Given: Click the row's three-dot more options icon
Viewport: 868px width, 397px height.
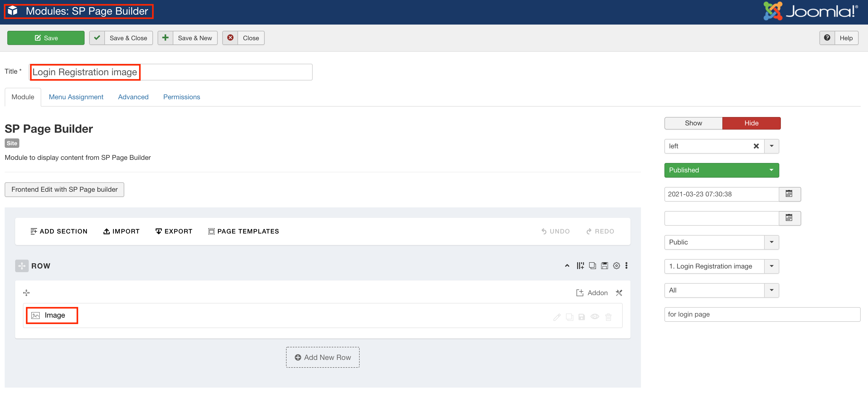Looking at the screenshot, I should click(x=626, y=266).
